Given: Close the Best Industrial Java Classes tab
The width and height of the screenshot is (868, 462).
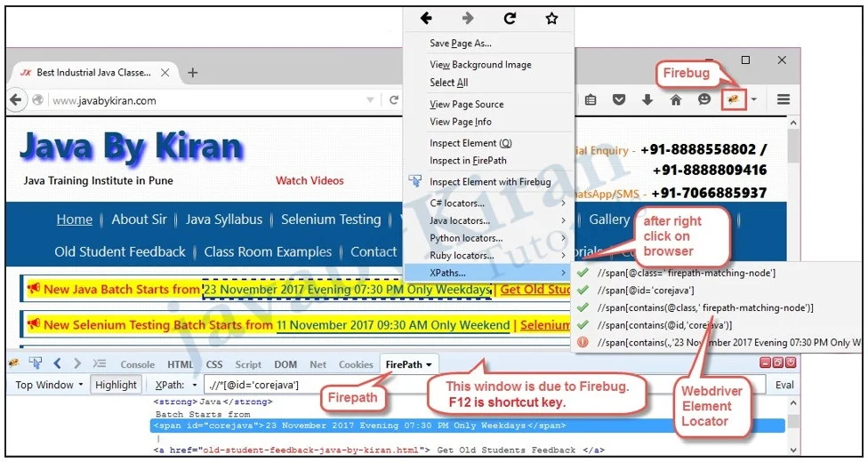Looking at the screenshot, I should click(165, 73).
